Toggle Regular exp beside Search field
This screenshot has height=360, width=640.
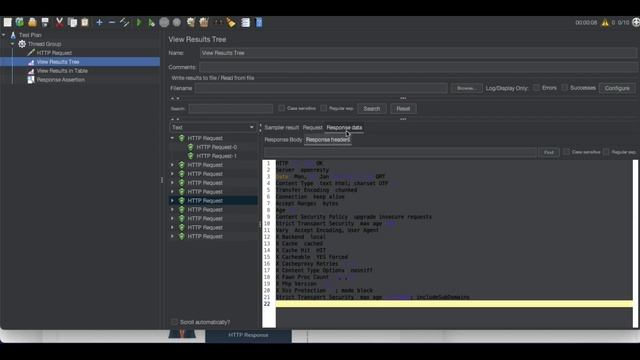coord(324,108)
